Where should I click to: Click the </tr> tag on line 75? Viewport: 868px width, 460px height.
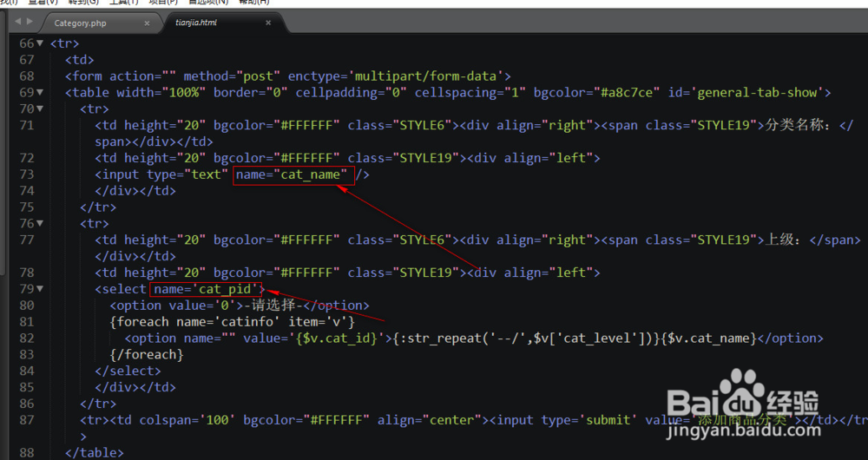point(97,207)
